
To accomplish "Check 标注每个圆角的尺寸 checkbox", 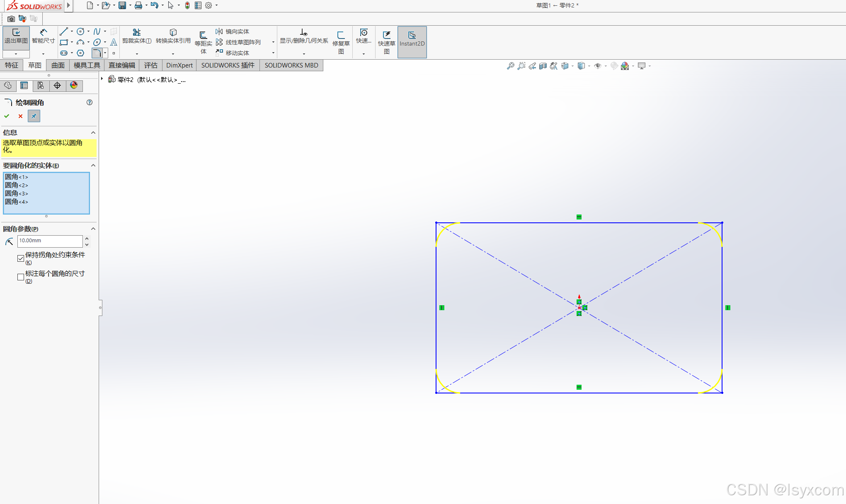I will [21, 277].
